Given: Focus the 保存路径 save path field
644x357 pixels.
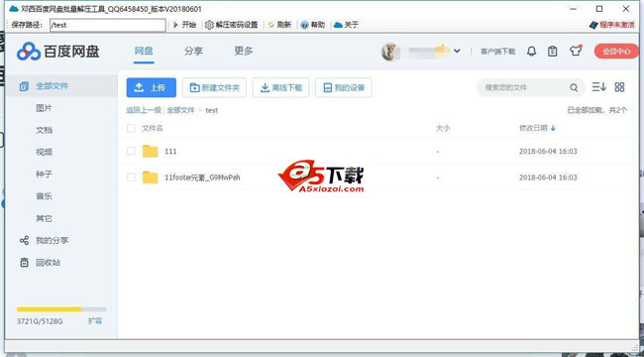Looking at the screenshot, I should pyautogui.click(x=108, y=25).
